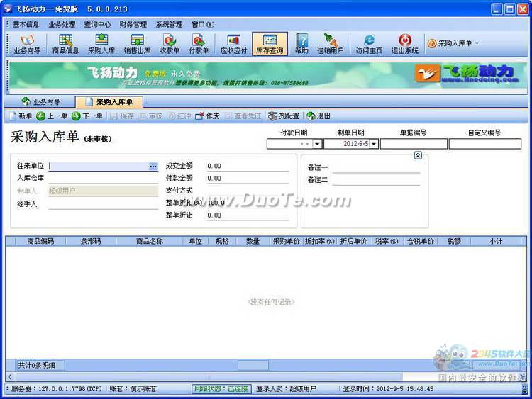Click the horizontal scrollbar left arrow

[x=9, y=377]
